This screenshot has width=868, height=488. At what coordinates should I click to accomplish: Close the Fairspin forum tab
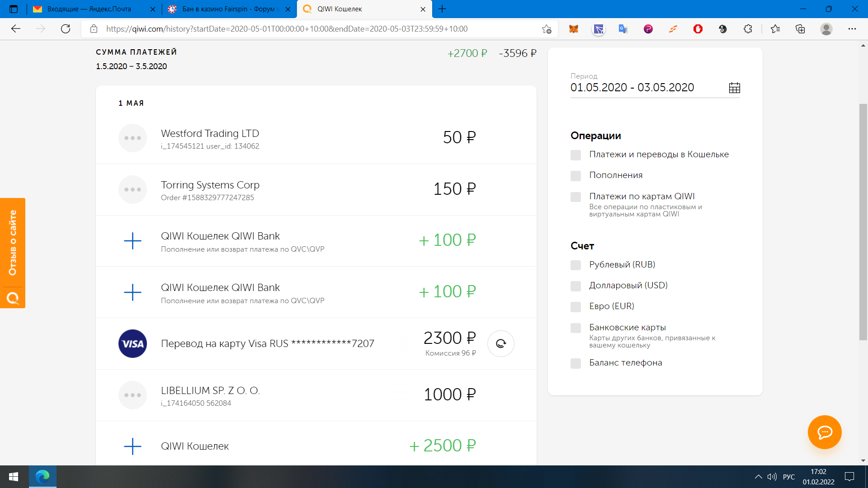pos(288,9)
